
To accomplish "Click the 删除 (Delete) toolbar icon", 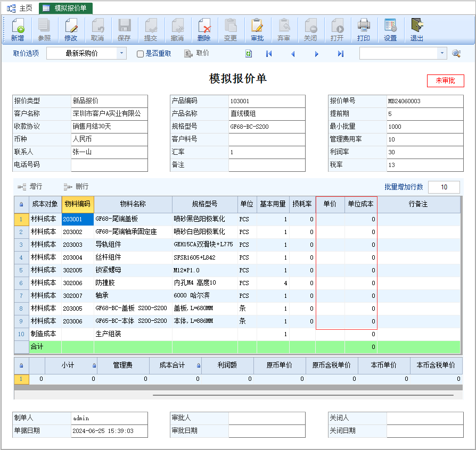I will [x=204, y=29].
